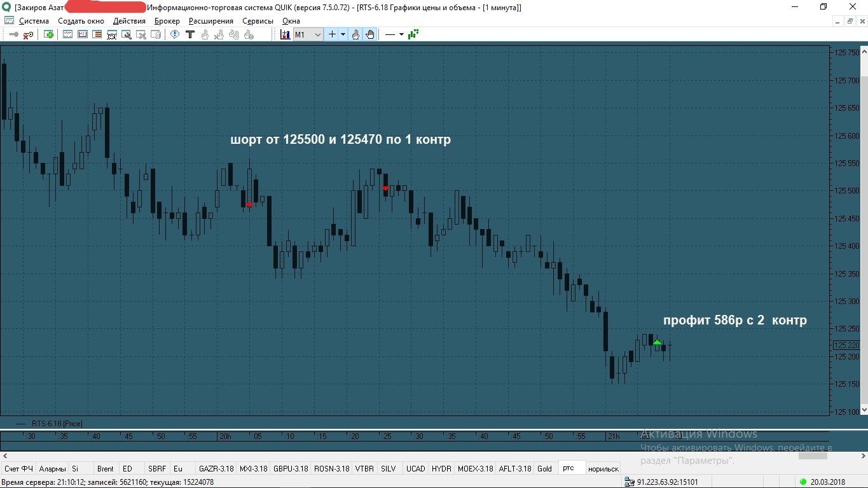Switch to the HYDR tab
Viewport: 868px width, 488px height.
441,468
